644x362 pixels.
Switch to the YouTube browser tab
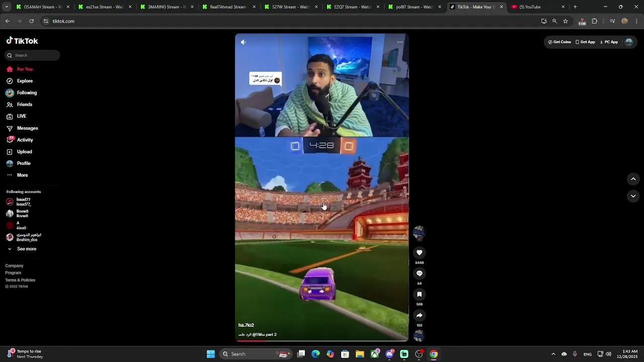pyautogui.click(x=538, y=7)
